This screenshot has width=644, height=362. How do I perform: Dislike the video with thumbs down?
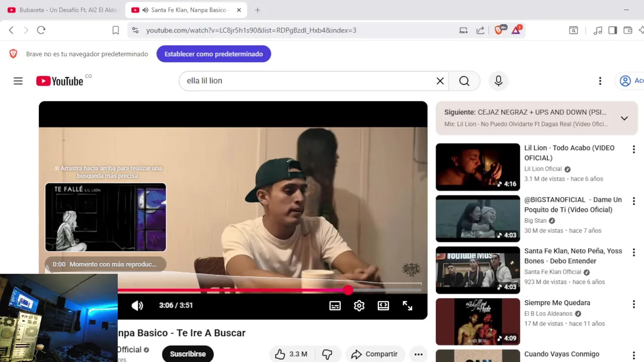coord(327,354)
